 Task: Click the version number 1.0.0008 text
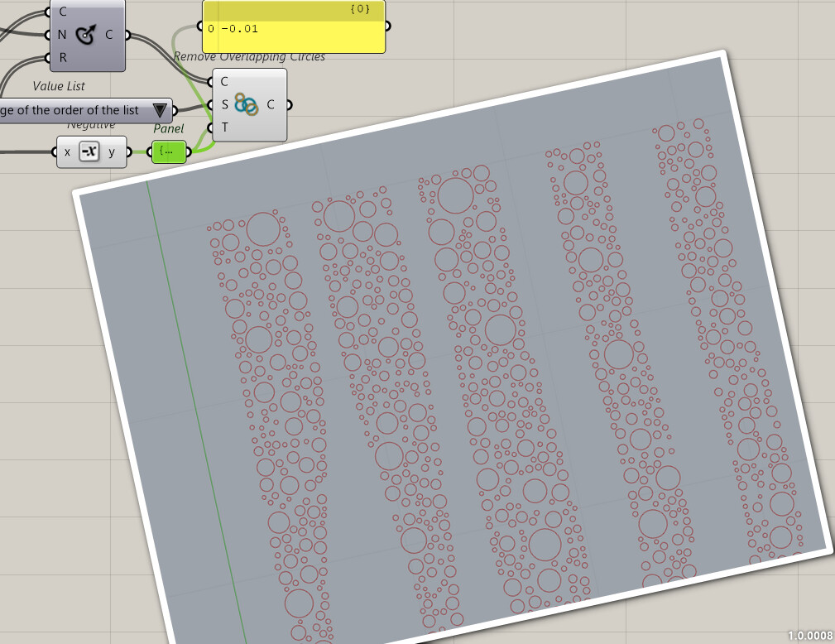pos(810,636)
